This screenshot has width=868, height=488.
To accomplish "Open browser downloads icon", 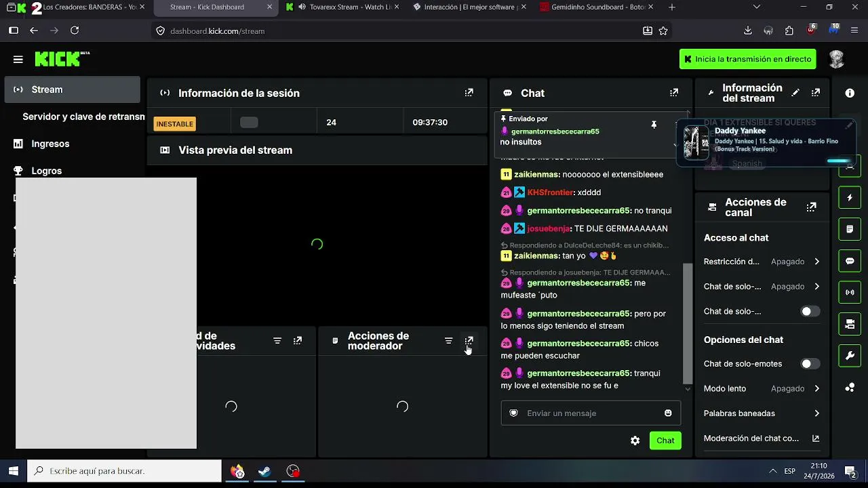I will pyautogui.click(x=747, y=30).
